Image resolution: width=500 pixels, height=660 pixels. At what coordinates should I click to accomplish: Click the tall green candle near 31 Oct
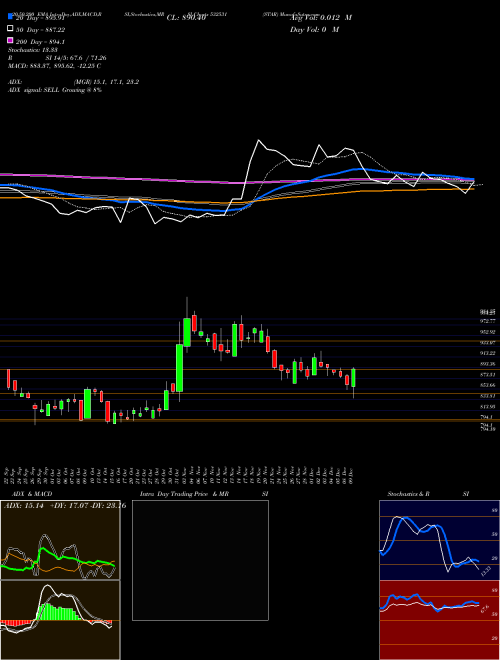[180, 368]
